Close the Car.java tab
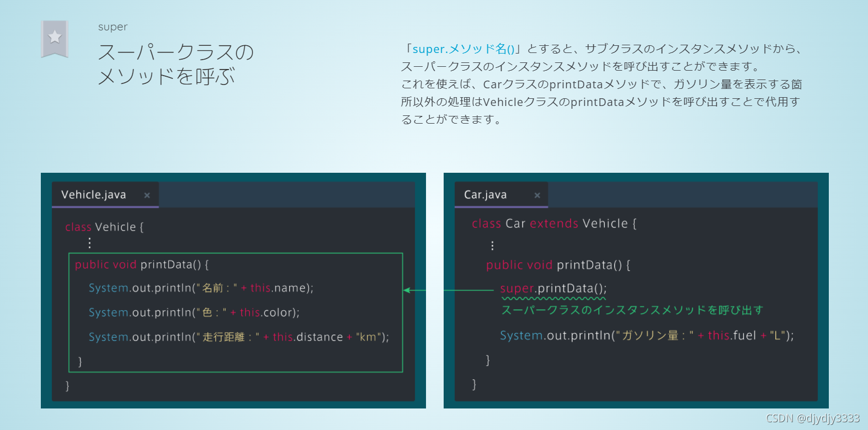The width and height of the screenshot is (868, 430). pos(537,195)
